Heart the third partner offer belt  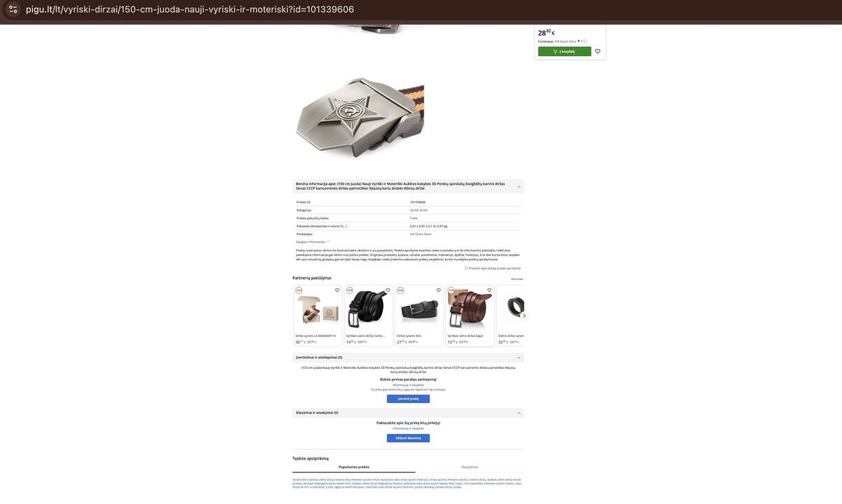tap(439, 290)
